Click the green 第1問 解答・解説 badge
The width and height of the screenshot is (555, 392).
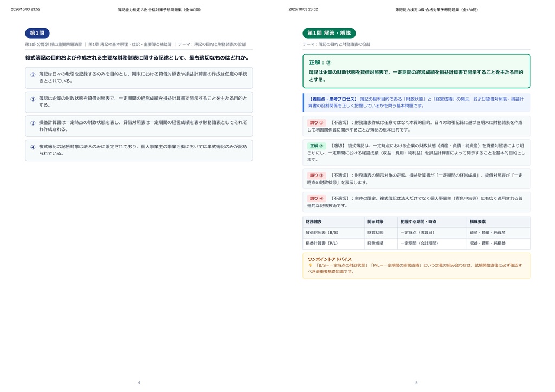coord(329,33)
